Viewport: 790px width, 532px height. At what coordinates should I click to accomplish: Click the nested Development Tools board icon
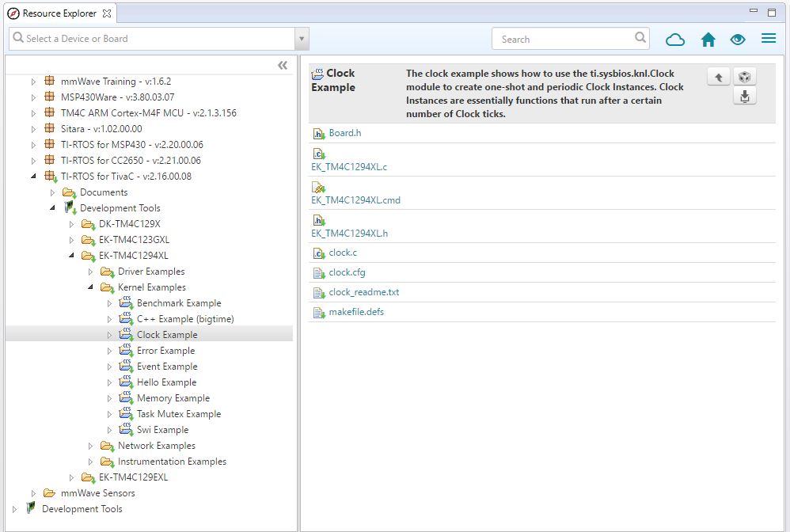pyautogui.click(x=70, y=207)
